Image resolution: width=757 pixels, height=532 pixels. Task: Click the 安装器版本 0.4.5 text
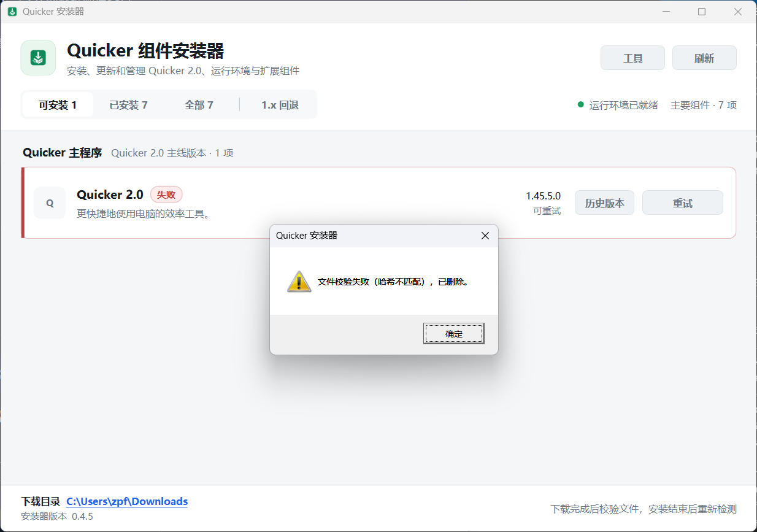(x=57, y=516)
